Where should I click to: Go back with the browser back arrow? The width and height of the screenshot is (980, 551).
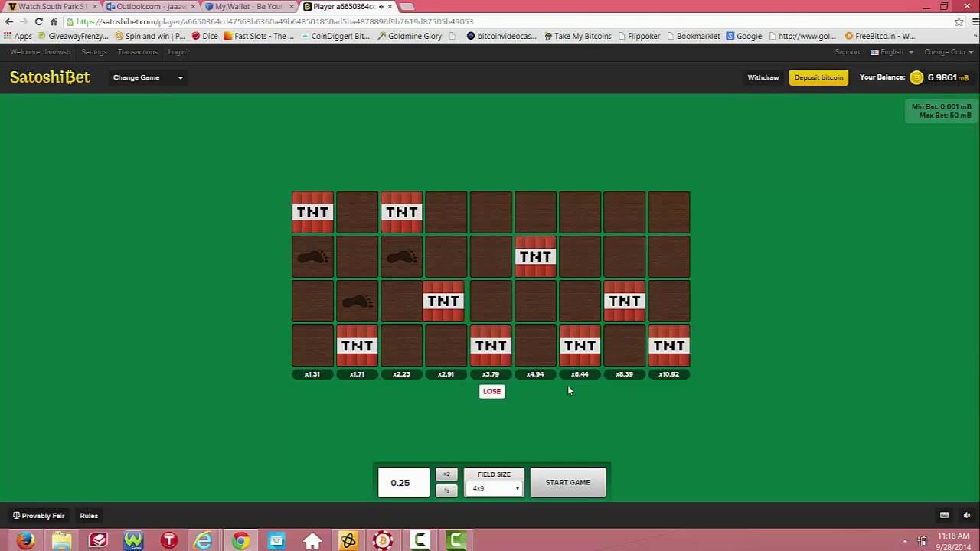(9, 21)
